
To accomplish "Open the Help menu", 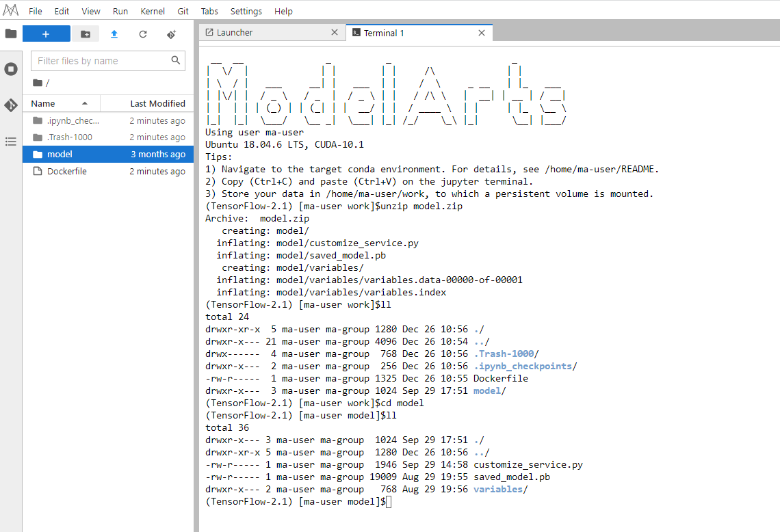I will [x=283, y=11].
